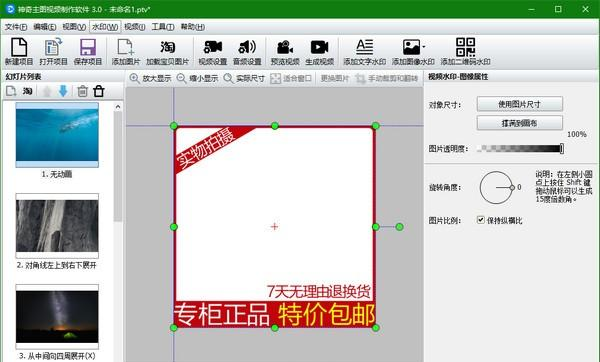Image resolution: width=600 pixels, height=362 pixels.
Task: Click the left-middle green resize handle
Action: 174,227
